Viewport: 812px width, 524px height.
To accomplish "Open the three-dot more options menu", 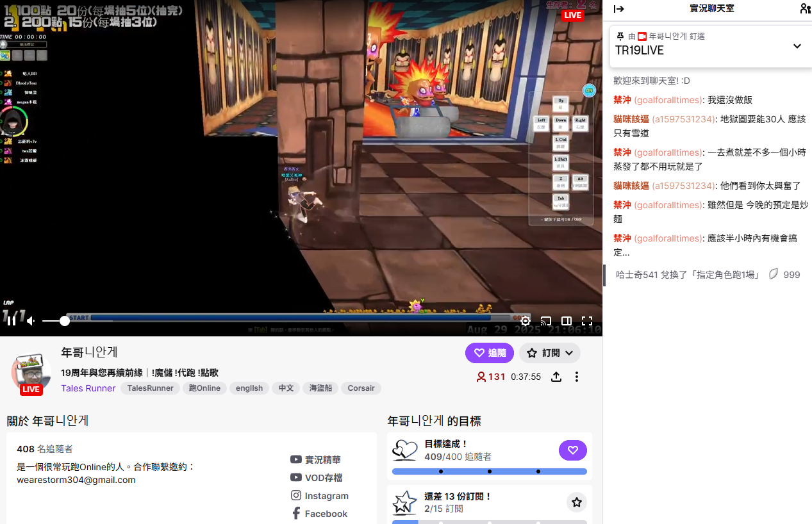I will pyautogui.click(x=577, y=377).
